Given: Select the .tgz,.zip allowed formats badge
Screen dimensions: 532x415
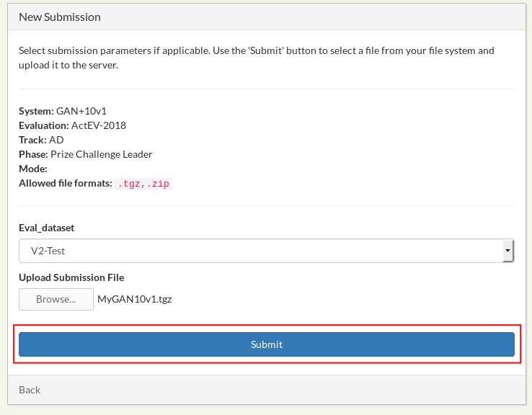Looking at the screenshot, I should (144, 184).
